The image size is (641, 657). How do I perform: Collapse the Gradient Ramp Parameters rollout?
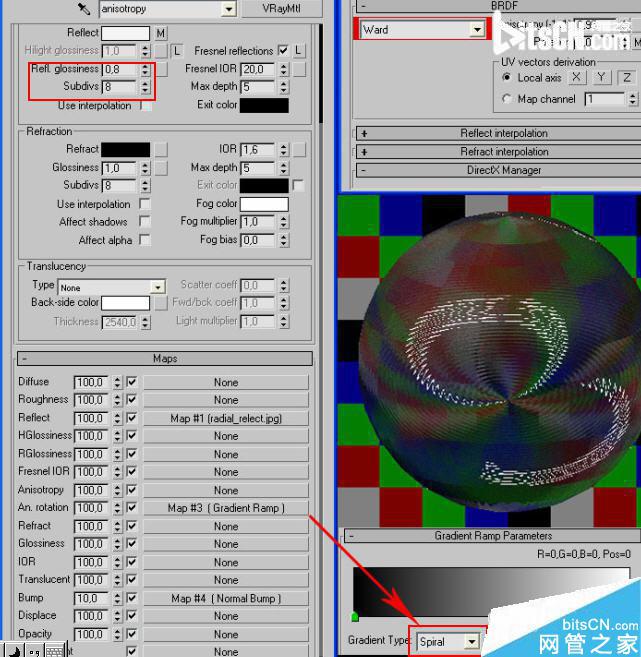(493, 536)
